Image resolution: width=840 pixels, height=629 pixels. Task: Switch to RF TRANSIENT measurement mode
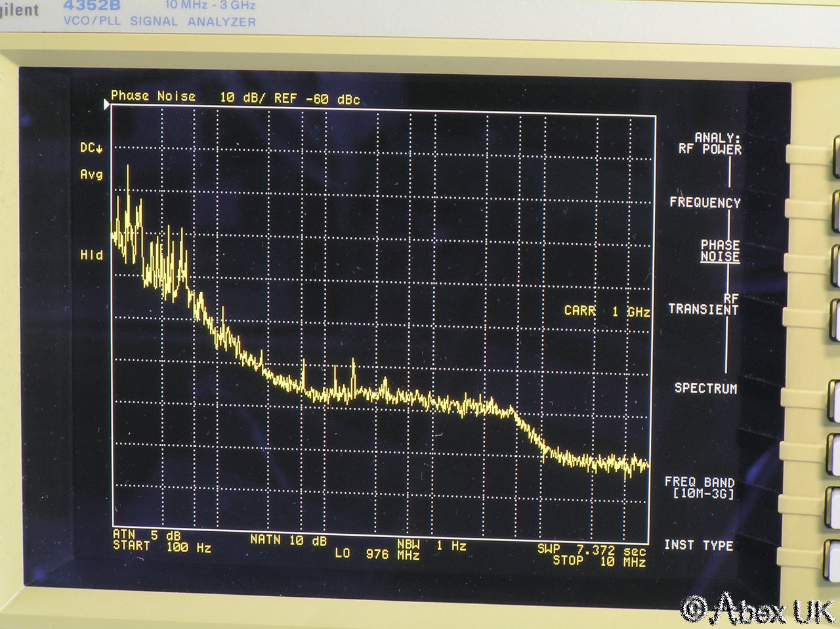click(703, 305)
